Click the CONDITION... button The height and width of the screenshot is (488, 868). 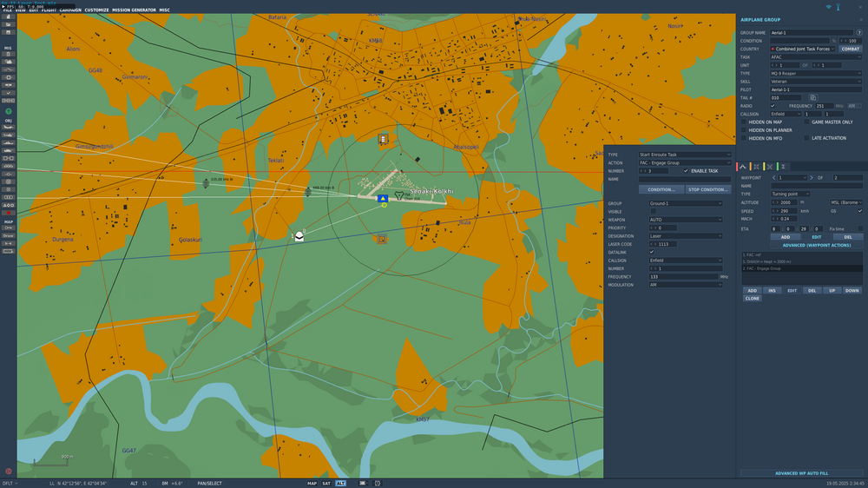(661, 189)
